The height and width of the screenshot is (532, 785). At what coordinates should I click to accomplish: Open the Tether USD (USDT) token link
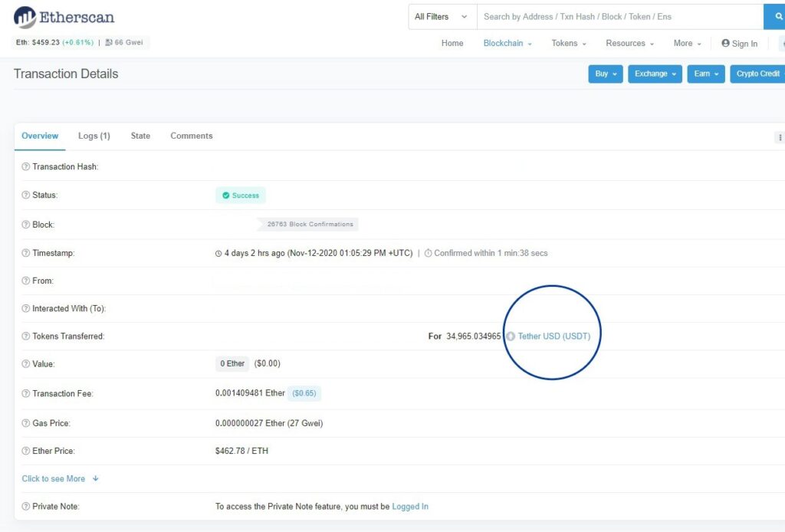click(x=553, y=337)
